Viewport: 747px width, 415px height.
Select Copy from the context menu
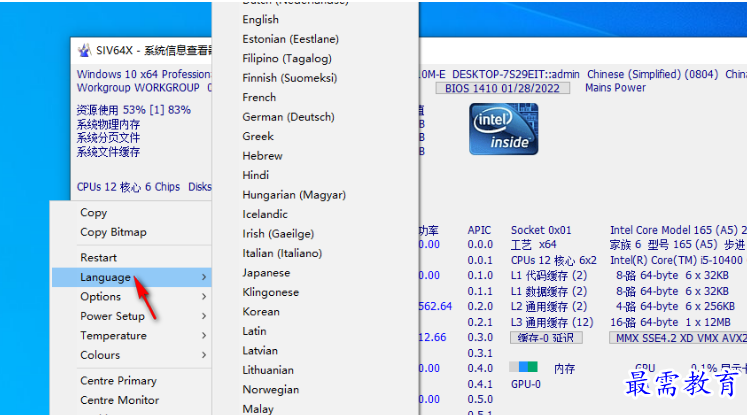[x=94, y=213]
